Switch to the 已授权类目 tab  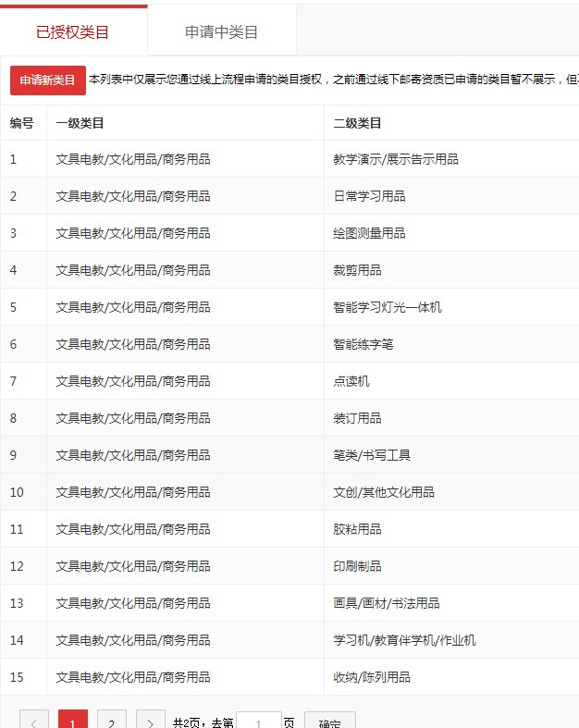click(x=73, y=31)
